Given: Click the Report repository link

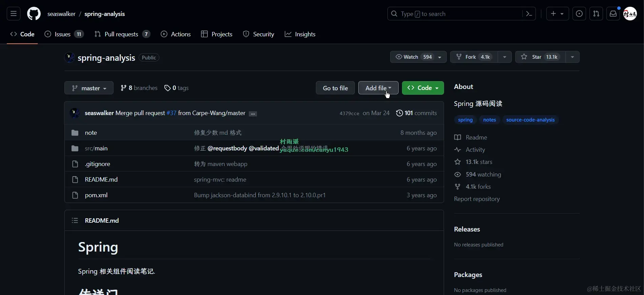Looking at the screenshot, I should pyautogui.click(x=477, y=199).
